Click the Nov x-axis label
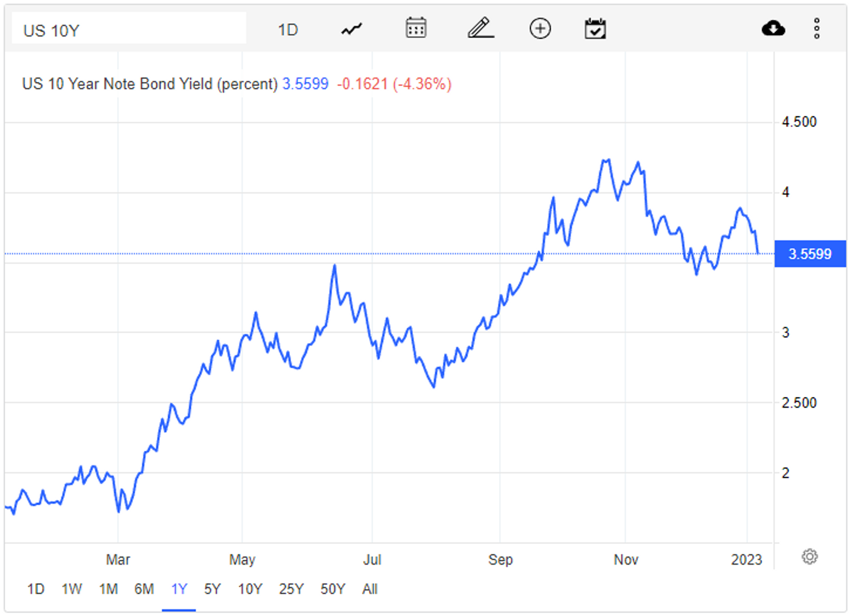 626,559
